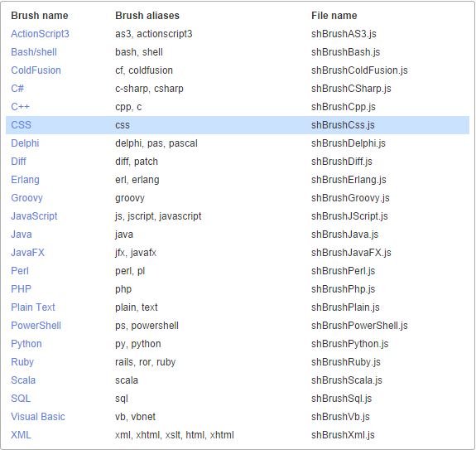Open the SQL brush link
Viewport: 476px width, 450px height.
coord(21,399)
